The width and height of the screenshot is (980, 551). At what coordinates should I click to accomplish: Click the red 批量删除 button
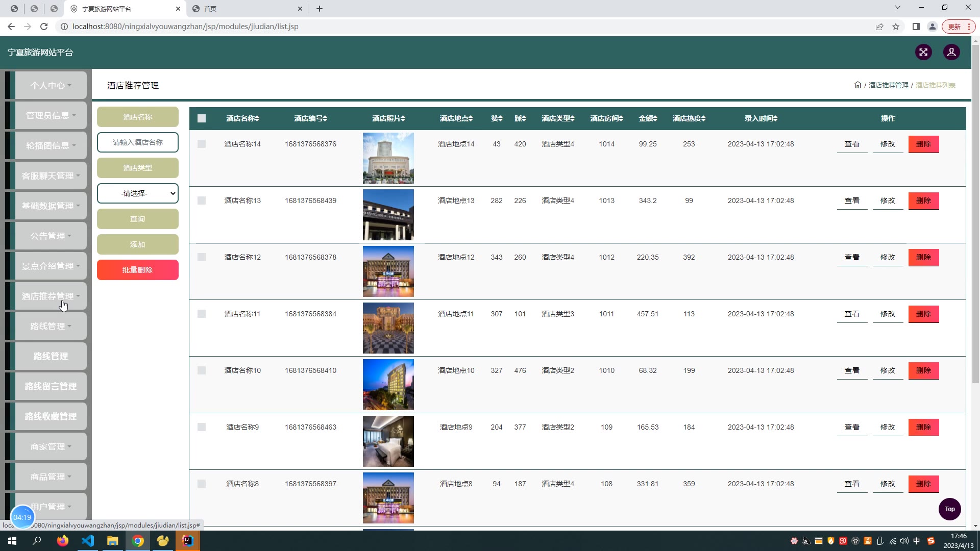[138, 270]
